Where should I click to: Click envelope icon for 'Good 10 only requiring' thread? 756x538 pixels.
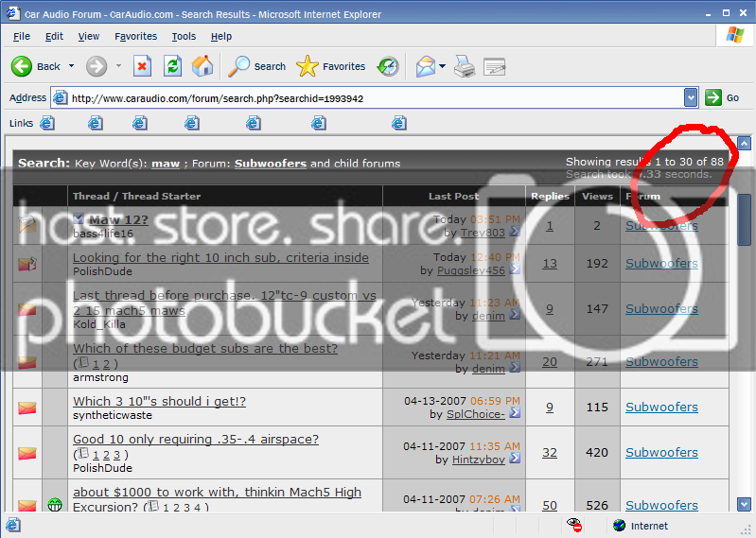(27, 453)
